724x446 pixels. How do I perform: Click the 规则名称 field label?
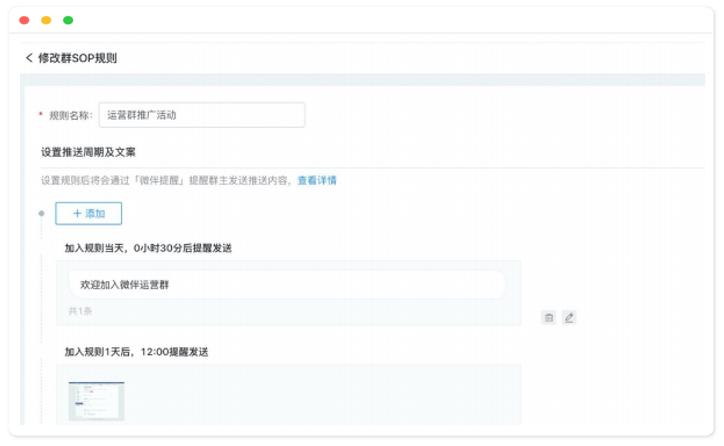pyautogui.click(x=70, y=115)
